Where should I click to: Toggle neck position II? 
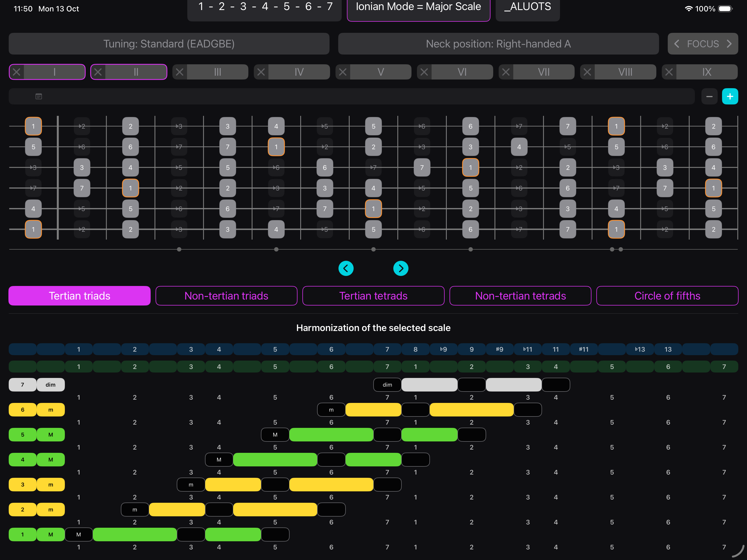136,72
